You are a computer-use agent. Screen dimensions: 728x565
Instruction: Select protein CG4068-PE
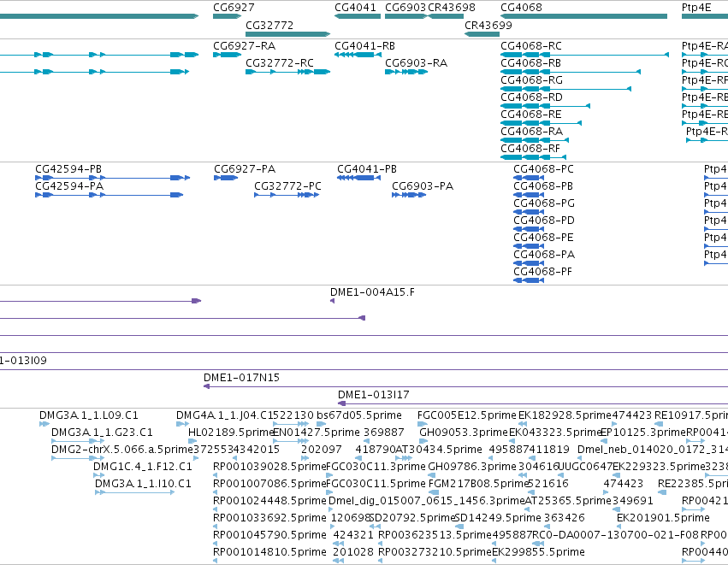(529, 246)
